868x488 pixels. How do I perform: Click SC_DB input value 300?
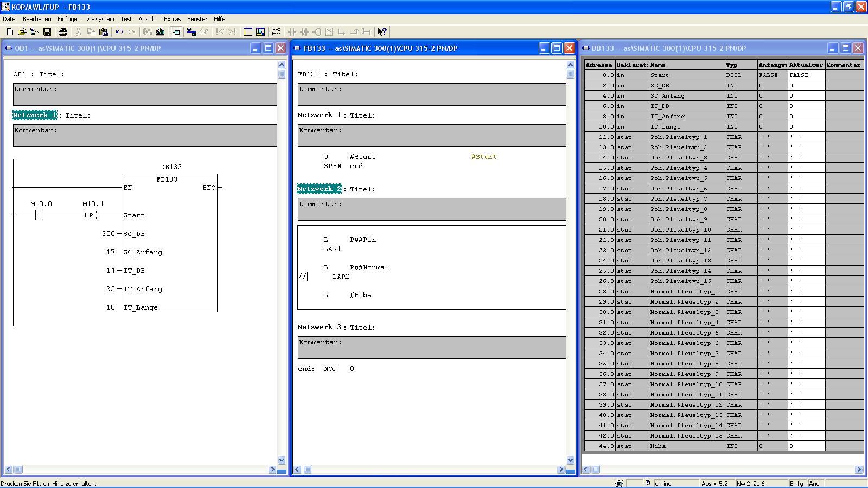click(x=108, y=234)
